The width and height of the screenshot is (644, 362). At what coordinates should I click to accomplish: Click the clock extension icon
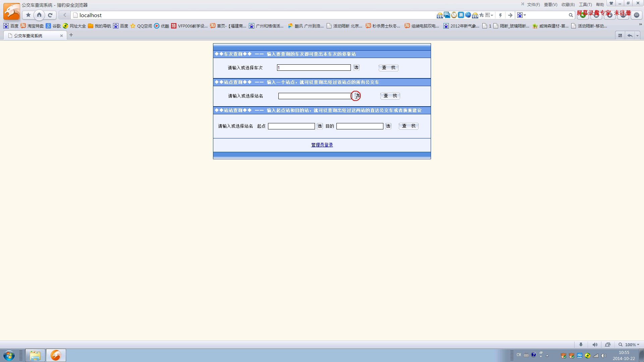point(454,15)
